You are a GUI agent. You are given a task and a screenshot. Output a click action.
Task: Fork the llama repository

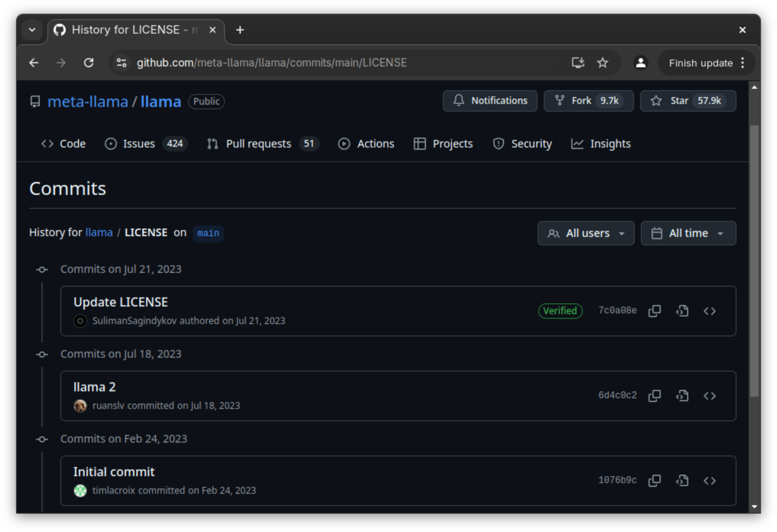tap(588, 101)
